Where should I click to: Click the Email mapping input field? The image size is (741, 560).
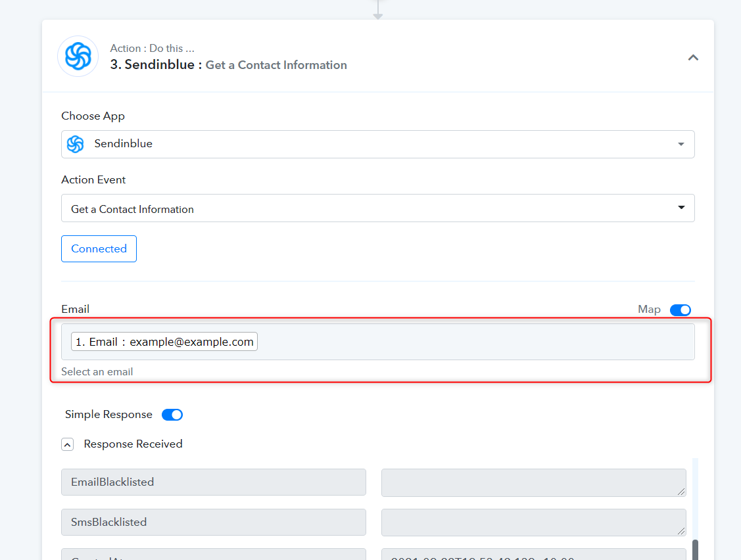click(377, 342)
